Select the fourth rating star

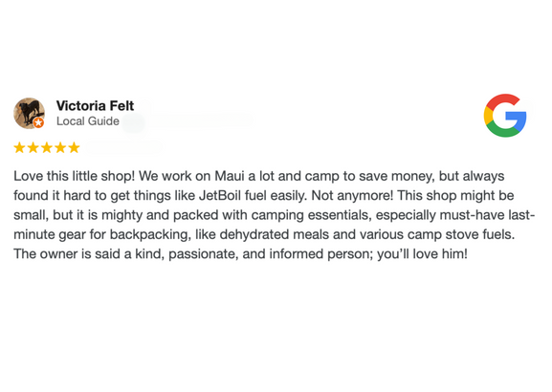[x=60, y=147]
